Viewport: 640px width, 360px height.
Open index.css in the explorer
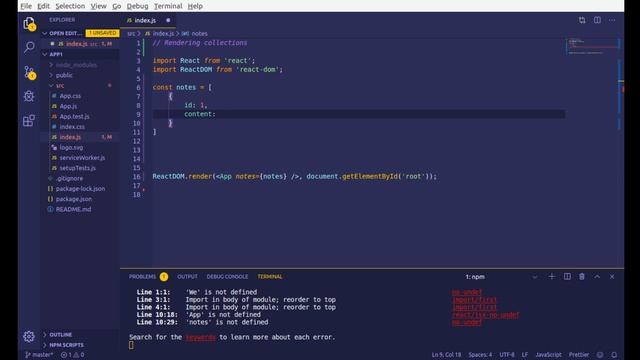(x=72, y=127)
